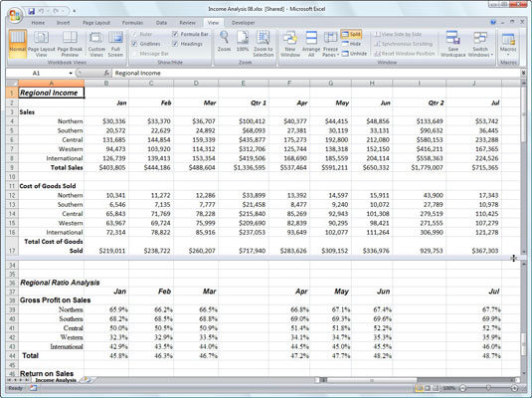Click the zoom out minus button
Viewport: 532px width, 398px height.
(462, 388)
